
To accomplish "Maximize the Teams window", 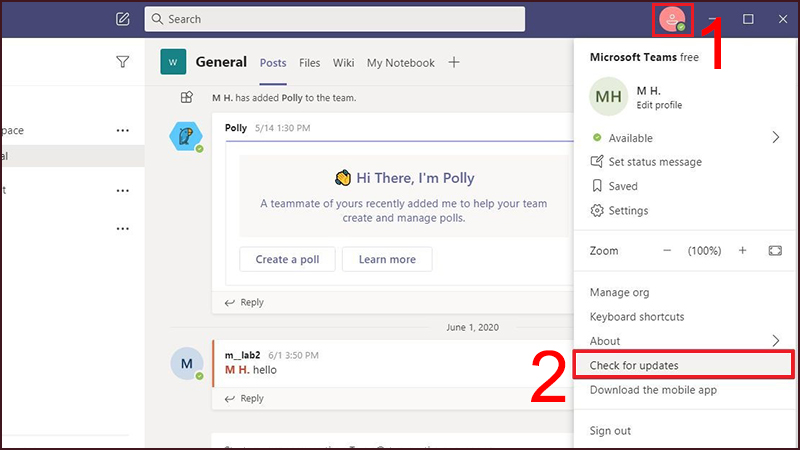I will (x=748, y=19).
